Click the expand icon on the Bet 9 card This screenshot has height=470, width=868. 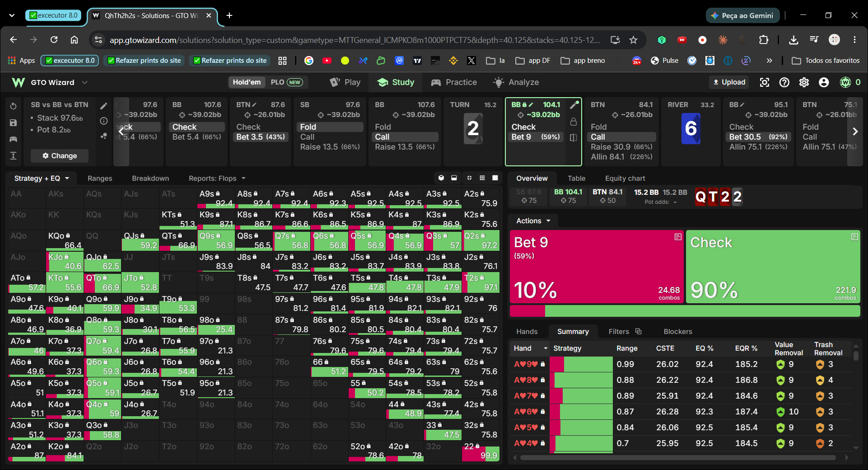point(678,237)
